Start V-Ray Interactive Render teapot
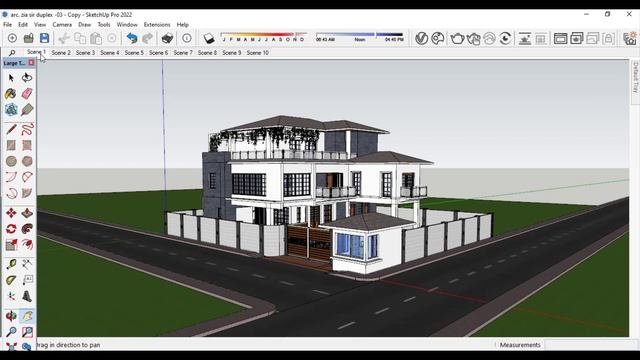The image size is (640, 360). 473,38
